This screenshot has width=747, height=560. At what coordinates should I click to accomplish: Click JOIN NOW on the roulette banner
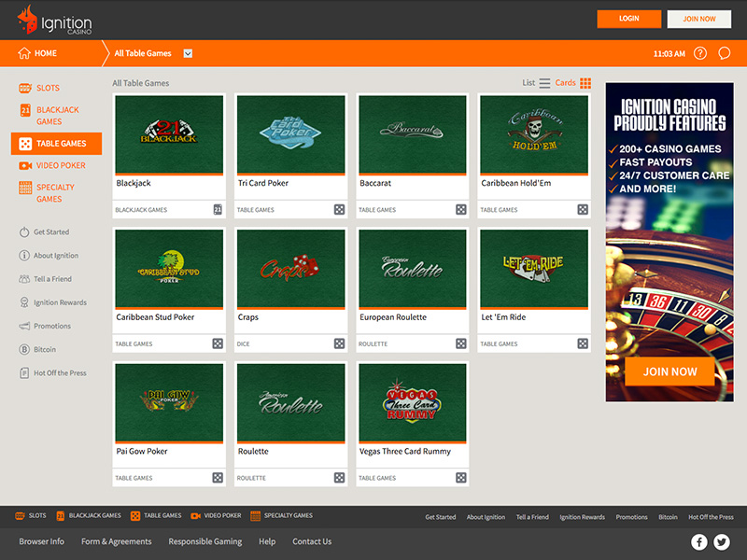click(669, 371)
